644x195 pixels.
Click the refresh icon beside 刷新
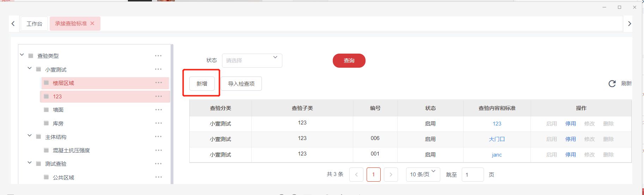coord(612,84)
